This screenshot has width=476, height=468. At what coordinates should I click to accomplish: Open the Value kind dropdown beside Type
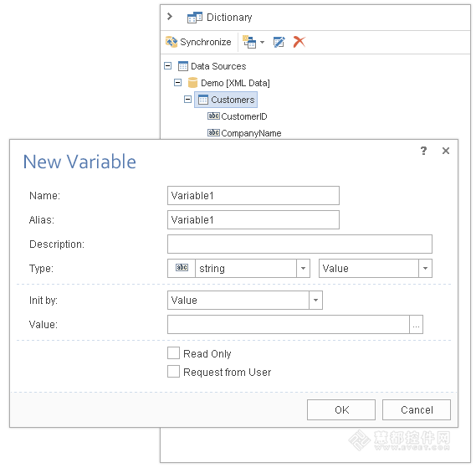425,268
